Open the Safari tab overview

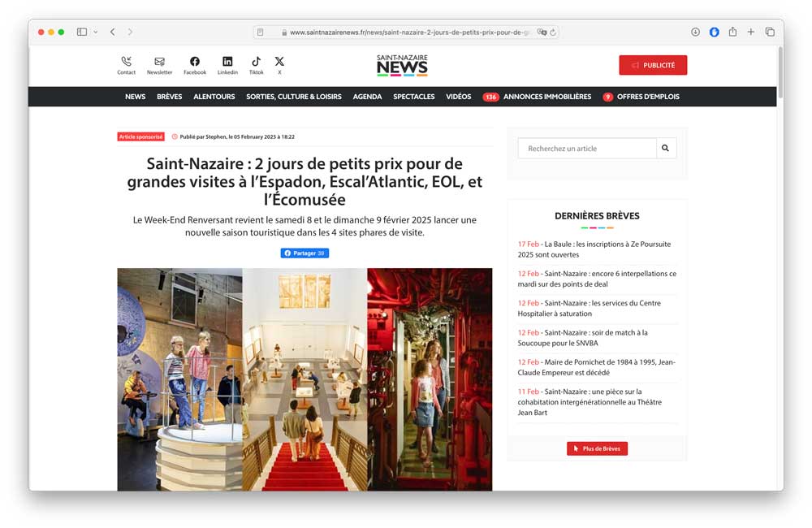770,32
